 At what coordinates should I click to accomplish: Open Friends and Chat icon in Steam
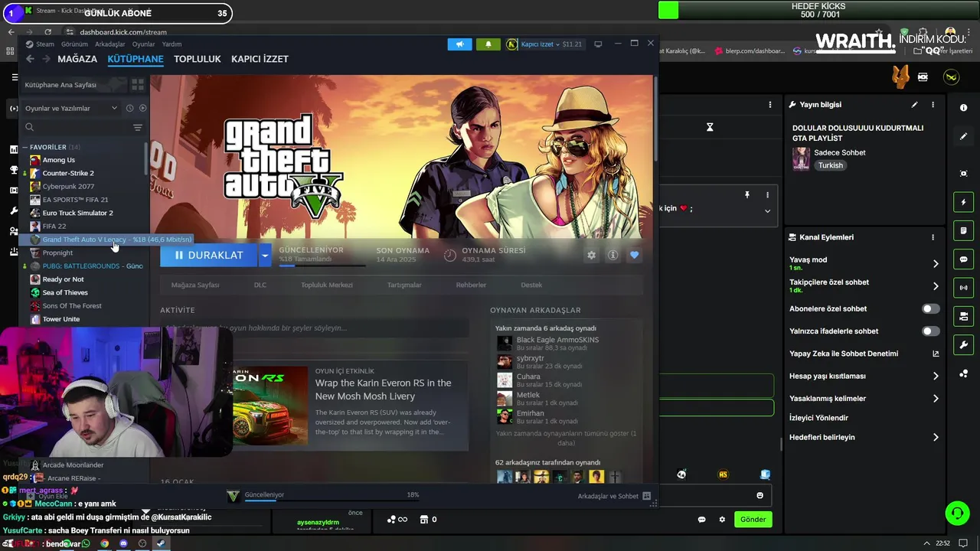coord(646,496)
